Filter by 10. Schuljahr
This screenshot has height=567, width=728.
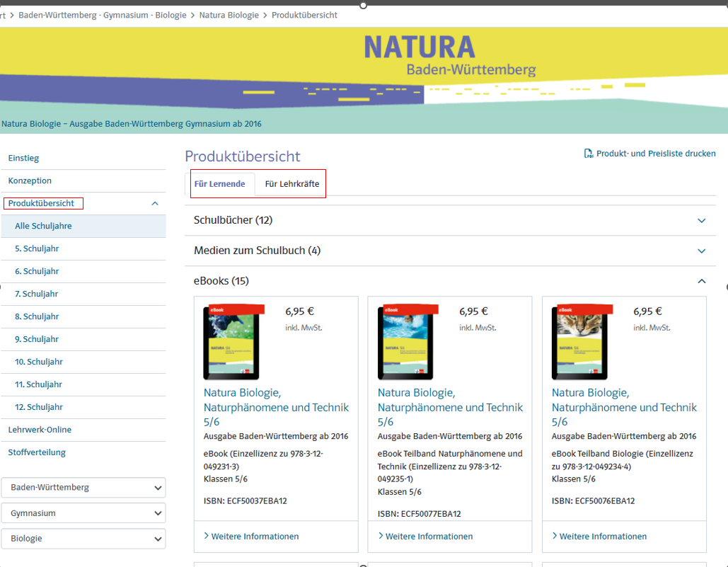83,362
